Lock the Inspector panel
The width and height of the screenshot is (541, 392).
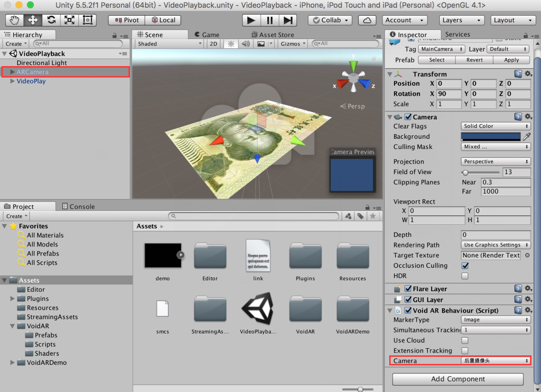coord(525,36)
